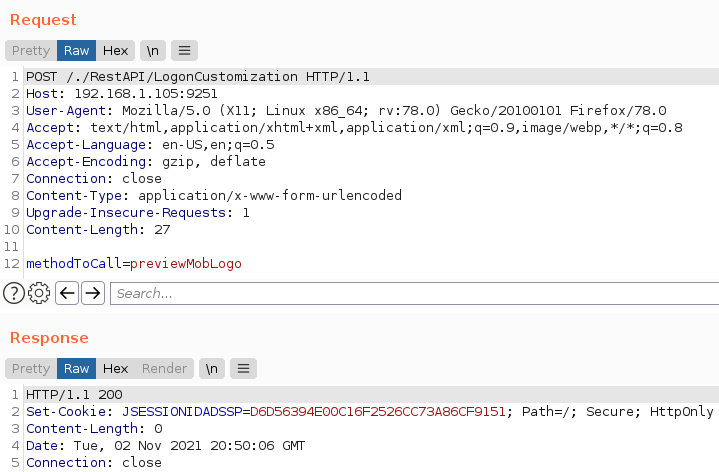Toggle non-printable characters \n in Request panel
The image size is (719, 472).
pos(153,50)
